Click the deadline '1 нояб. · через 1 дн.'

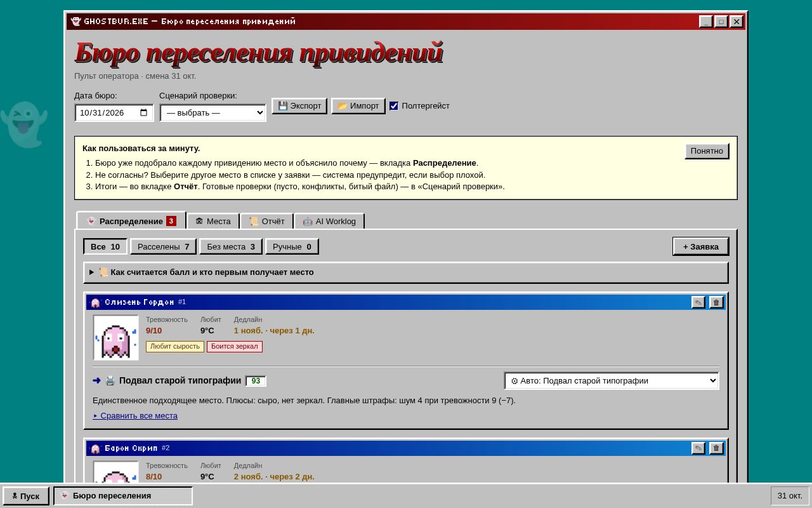(x=274, y=331)
